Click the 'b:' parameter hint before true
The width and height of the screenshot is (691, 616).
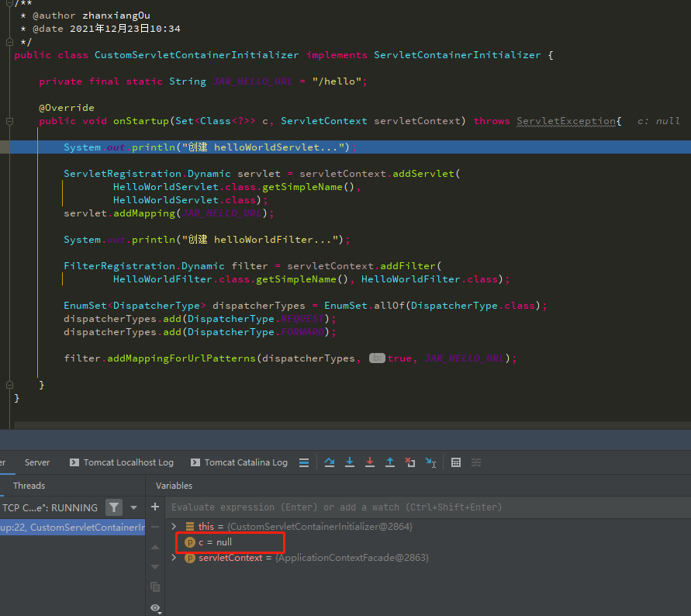tap(377, 358)
